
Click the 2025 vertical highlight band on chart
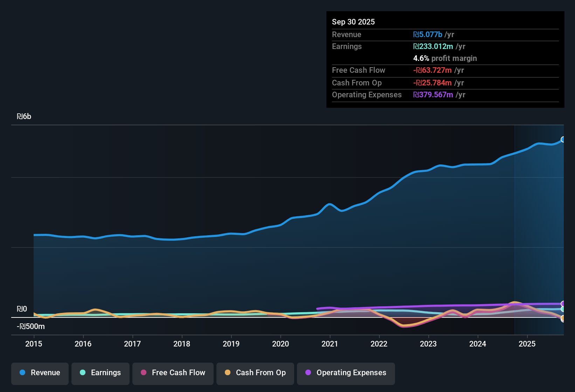pos(539,227)
